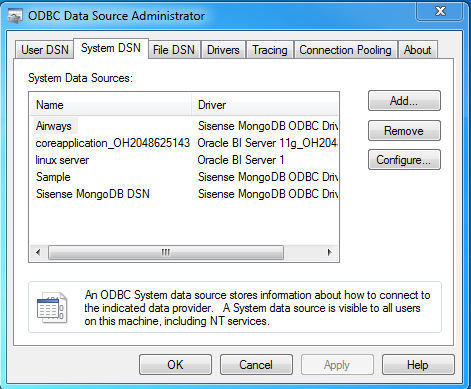
Task: Go to the Drivers tab
Action: pyautogui.click(x=223, y=50)
